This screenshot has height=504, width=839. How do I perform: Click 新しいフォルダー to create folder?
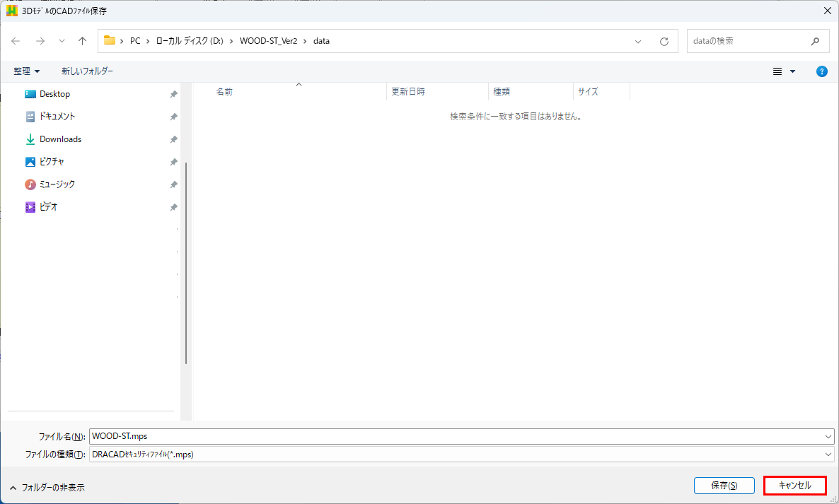click(87, 71)
